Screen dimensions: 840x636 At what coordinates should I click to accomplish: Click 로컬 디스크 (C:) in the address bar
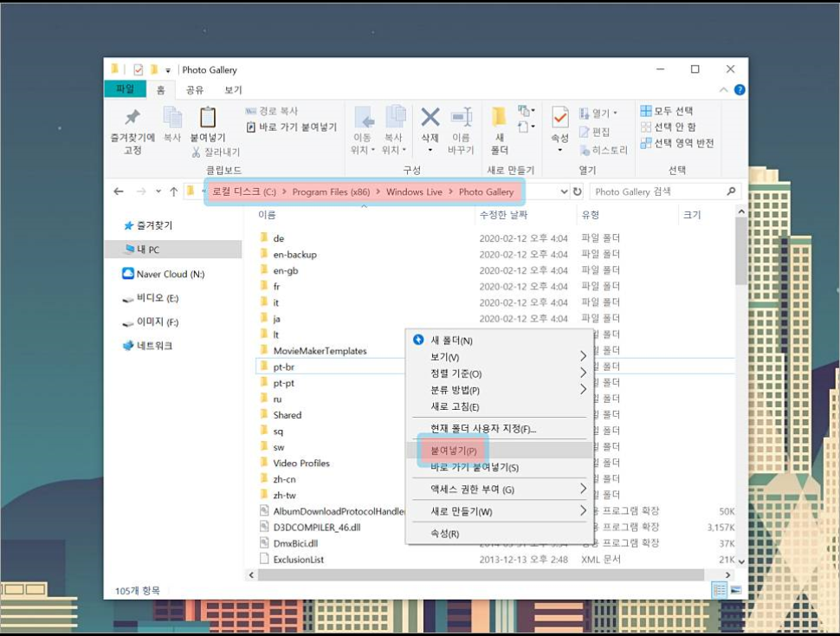coord(244,191)
